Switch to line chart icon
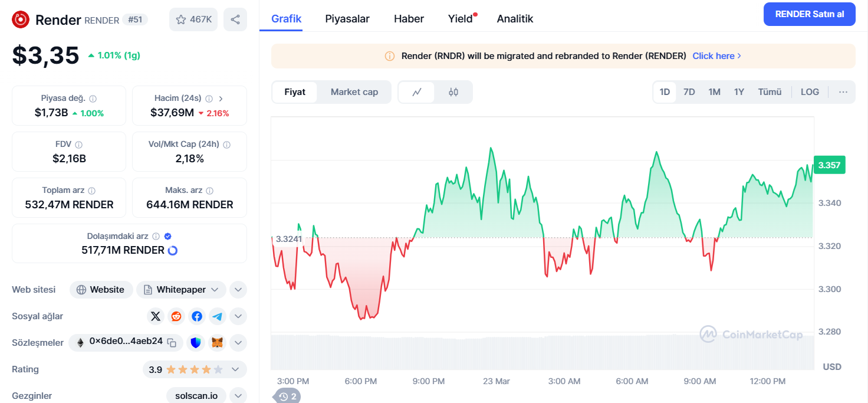This screenshot has height=403, width=868. (x=417, y=92)
